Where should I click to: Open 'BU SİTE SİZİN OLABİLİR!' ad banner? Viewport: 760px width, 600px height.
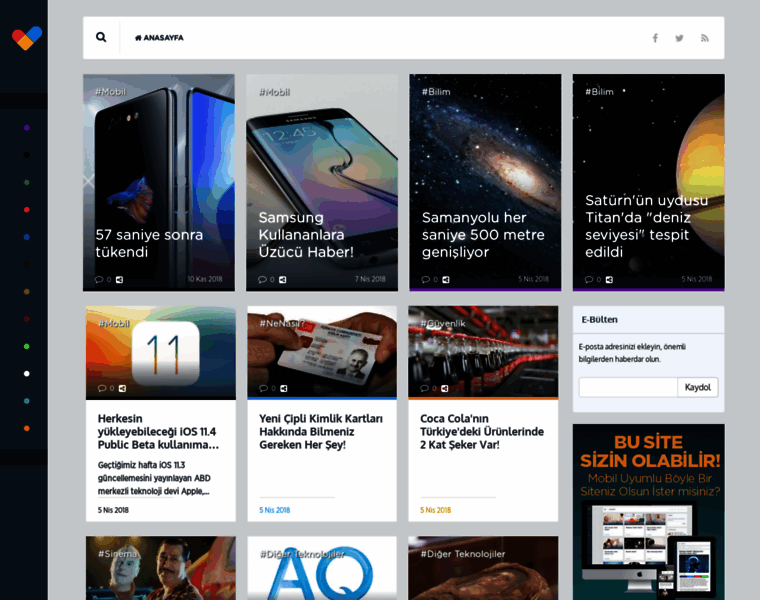point(649,512)
